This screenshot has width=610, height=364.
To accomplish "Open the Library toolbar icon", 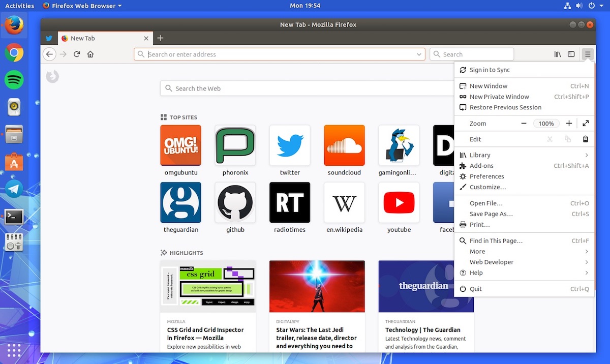I will (558, 54).
